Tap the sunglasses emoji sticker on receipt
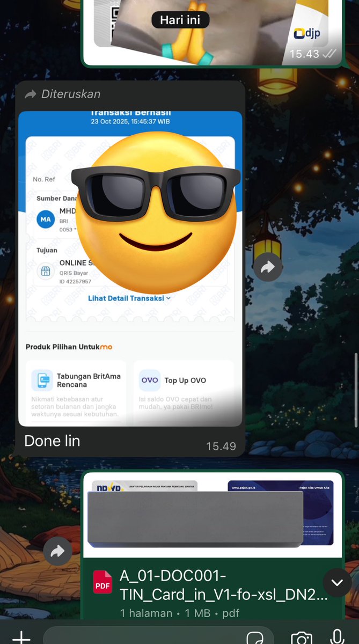This screenshot has height=644, width=359. 156,213
